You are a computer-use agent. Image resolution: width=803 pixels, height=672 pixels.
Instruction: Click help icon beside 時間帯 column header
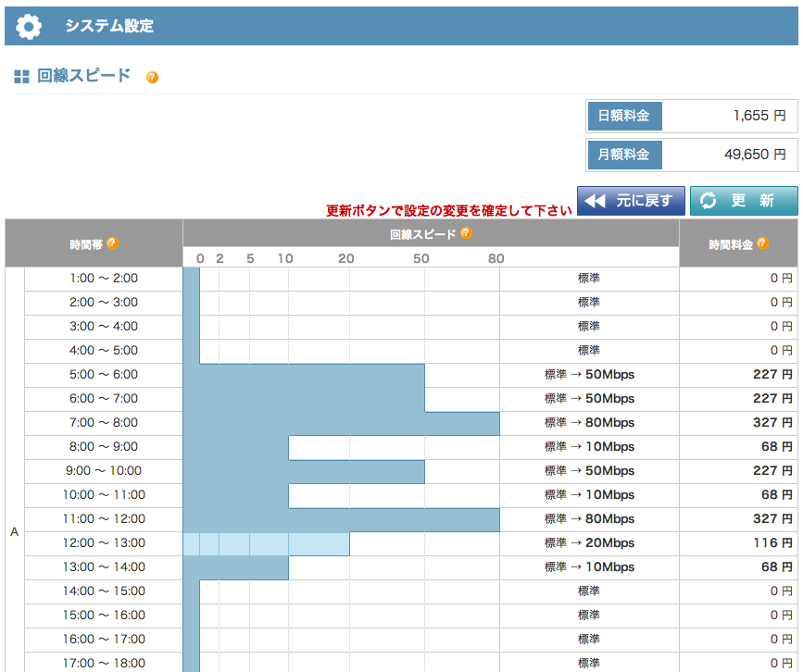pos(112,243)
